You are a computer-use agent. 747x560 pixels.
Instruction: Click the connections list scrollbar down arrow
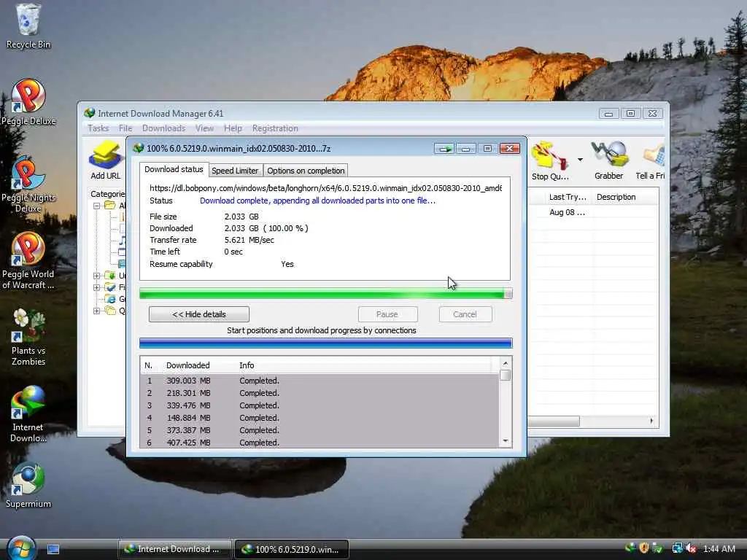coord(506,441)
